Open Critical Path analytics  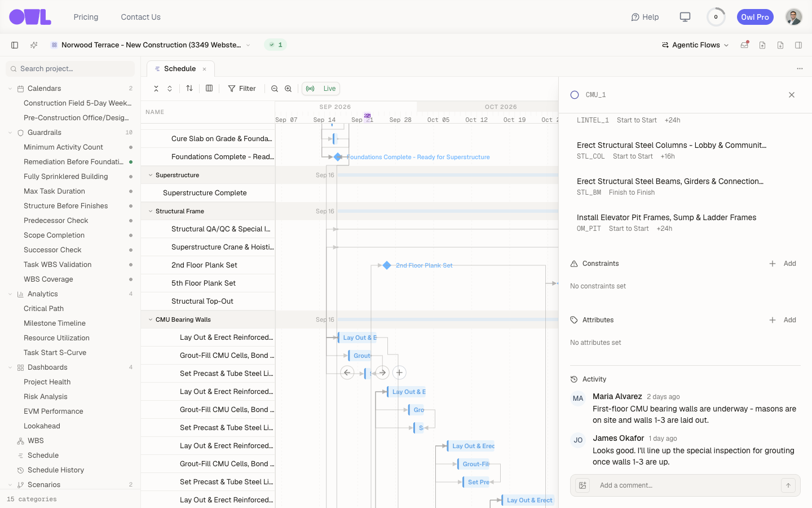[x=43, y=309]
